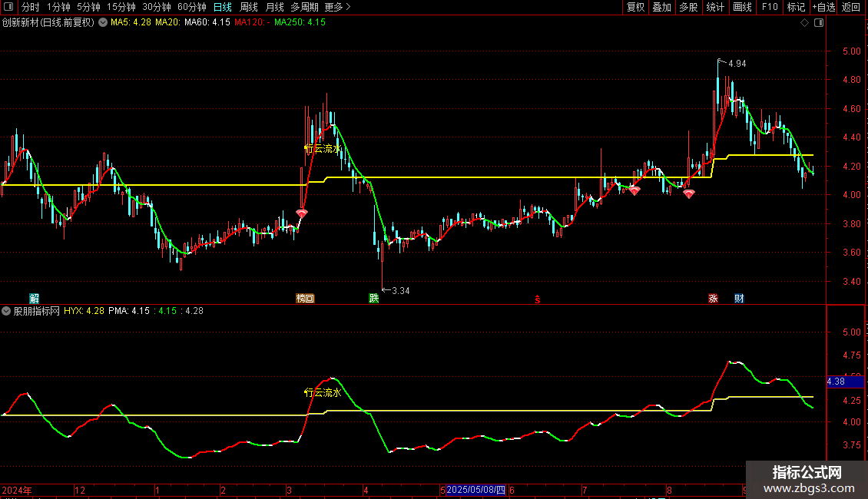Click the MA5: 4.28 value
This screenshot has width=868, height=499.
tap(131, 23)
